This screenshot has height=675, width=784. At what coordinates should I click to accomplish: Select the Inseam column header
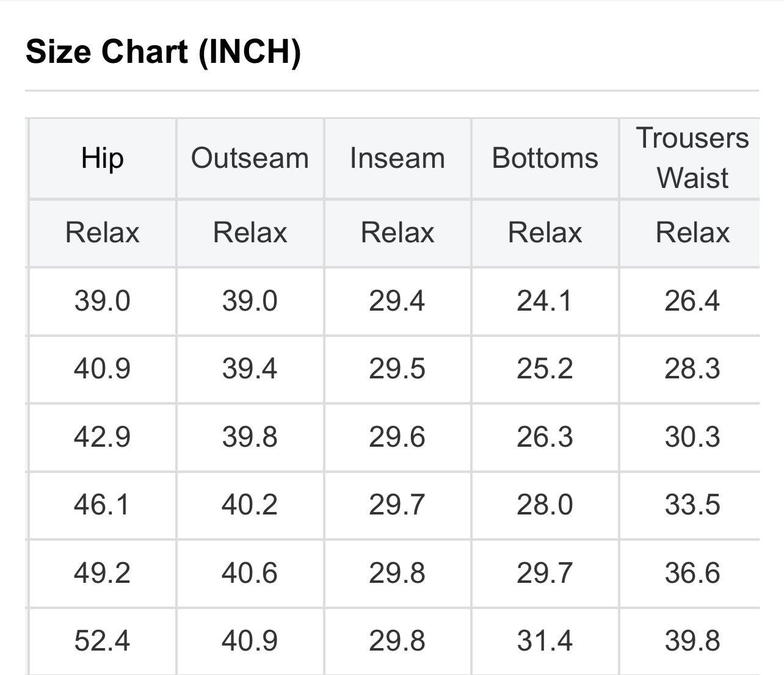click(397, 159)
